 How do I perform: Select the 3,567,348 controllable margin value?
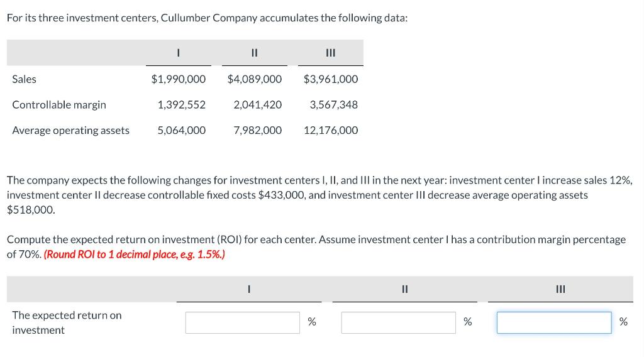pyautogui.click(x=334, y=105)
